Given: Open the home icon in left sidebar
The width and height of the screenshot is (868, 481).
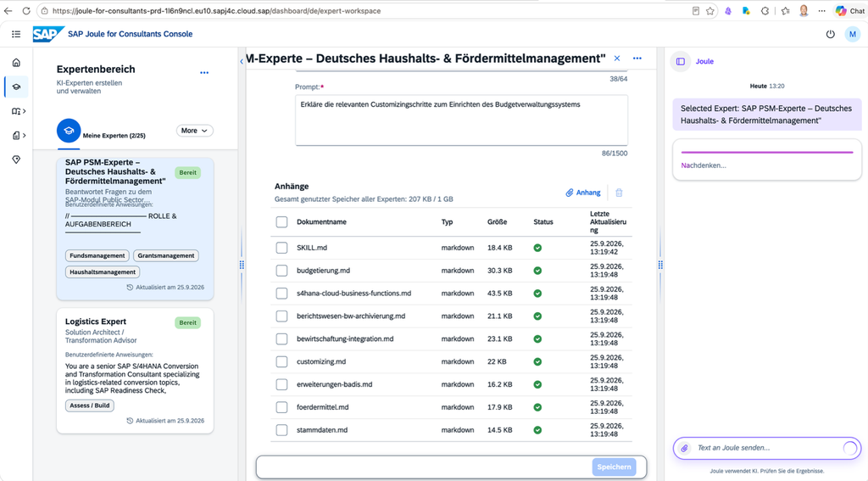Looking at the screenshot, I should 16,63.
